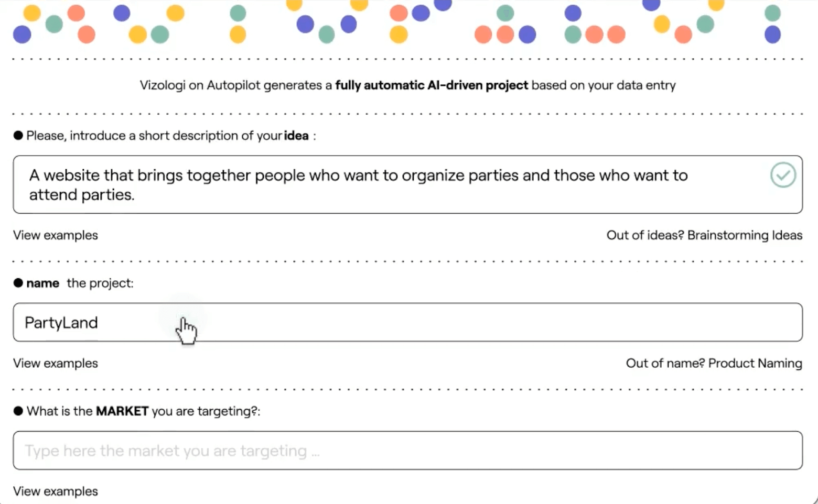Click the bold 'MARKET' word
The width and height of the screenshot is (818, 504).
122,411
